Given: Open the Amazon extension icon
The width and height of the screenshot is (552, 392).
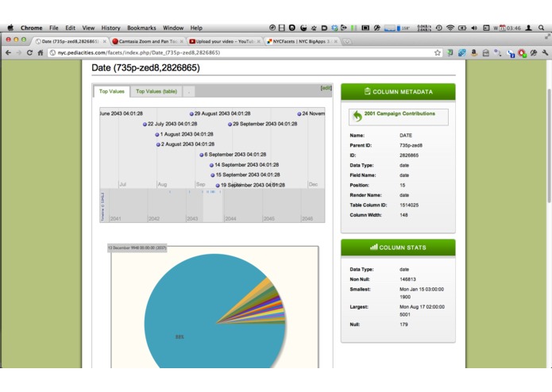Looking at the screenshot, I should click(474, 52).
